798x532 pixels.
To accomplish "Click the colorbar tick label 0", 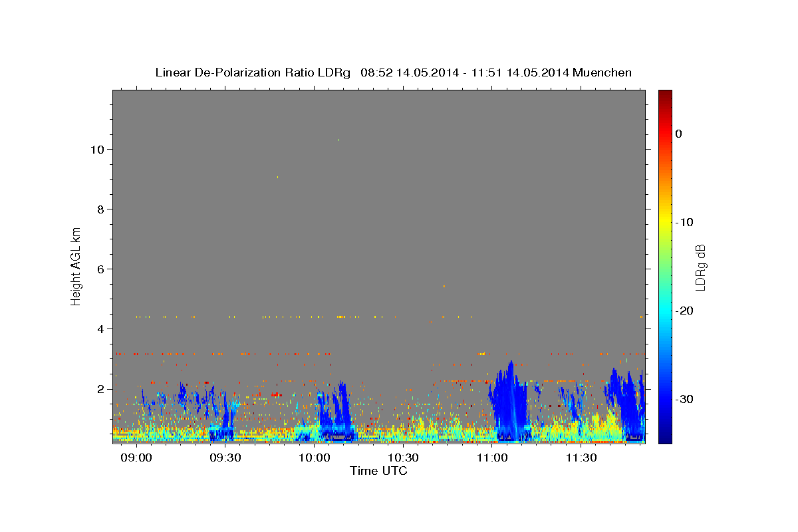I will [x=679, y=134].
